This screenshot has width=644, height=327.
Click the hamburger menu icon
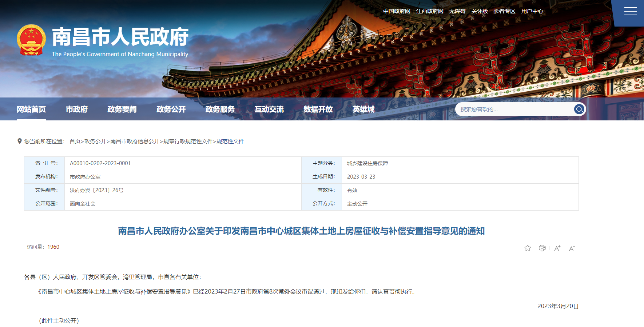pos(630,12)
